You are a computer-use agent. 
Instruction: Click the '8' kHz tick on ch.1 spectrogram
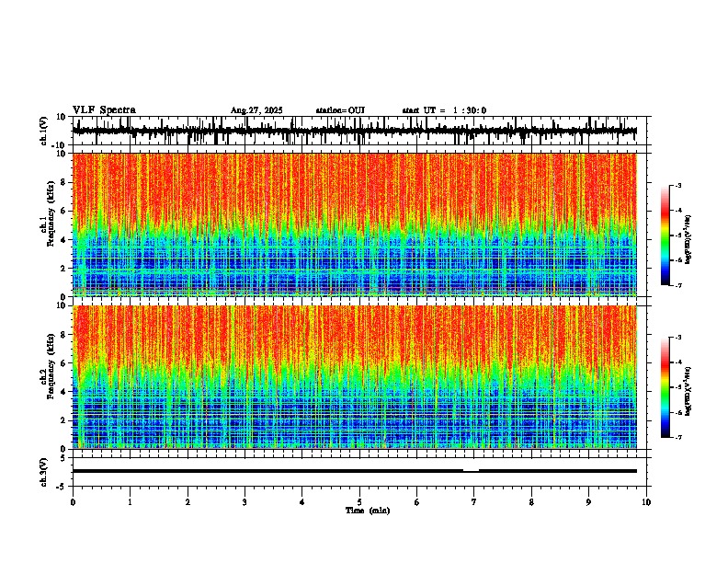64,182
